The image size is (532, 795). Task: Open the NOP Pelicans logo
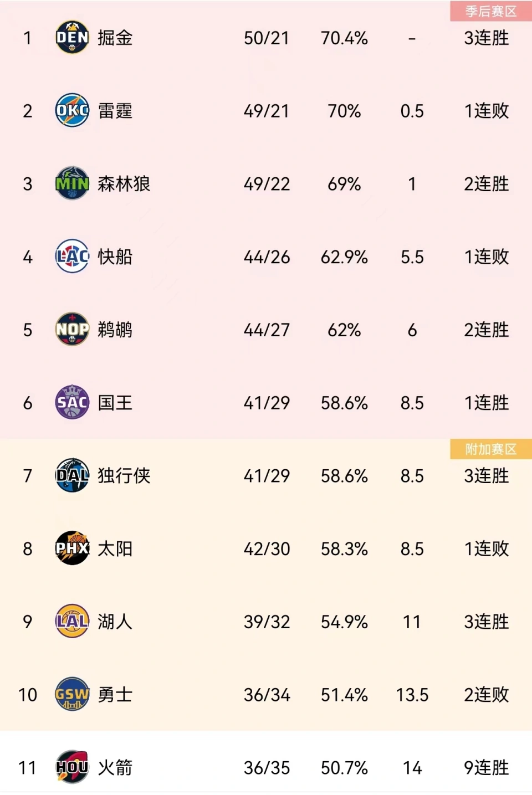pyautogui.click(x=72, y=330)
